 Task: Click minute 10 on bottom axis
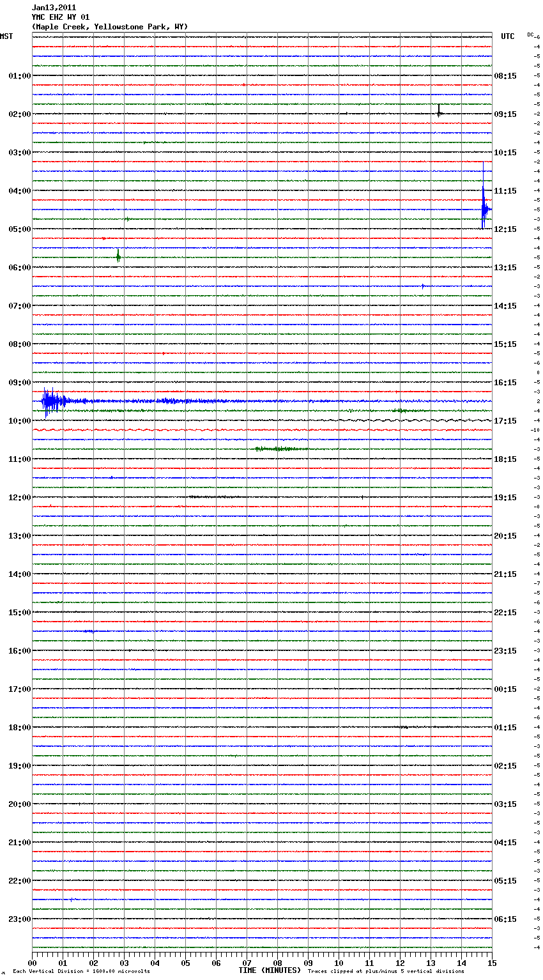point(339,963)
